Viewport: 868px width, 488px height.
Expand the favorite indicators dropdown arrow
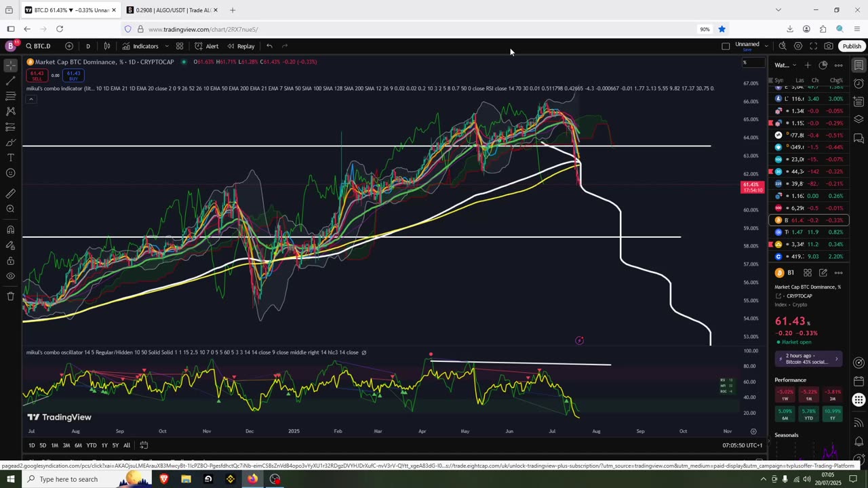166,46
